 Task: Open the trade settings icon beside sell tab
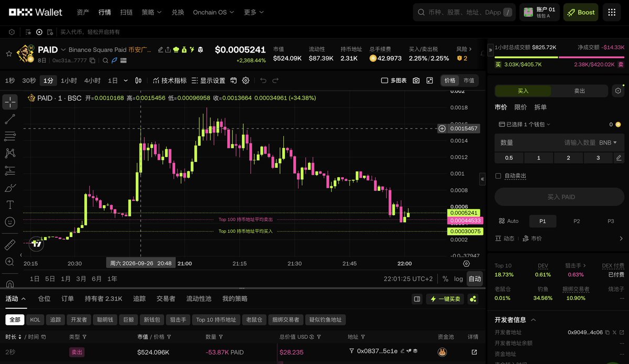tap(618, 91)
